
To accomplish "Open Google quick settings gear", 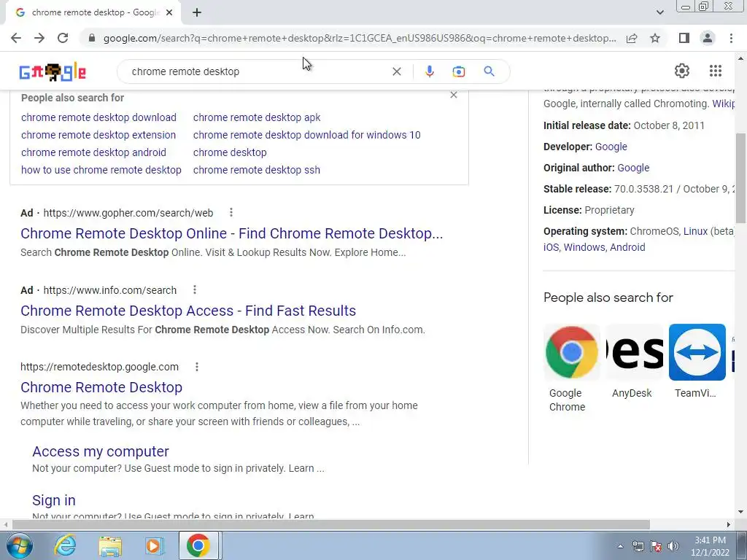I will point(682,71).
